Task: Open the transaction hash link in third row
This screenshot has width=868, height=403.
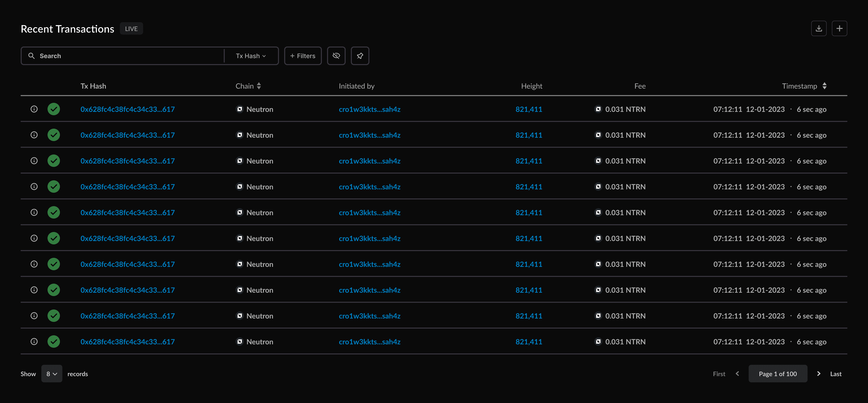Action: coord(127,161)
